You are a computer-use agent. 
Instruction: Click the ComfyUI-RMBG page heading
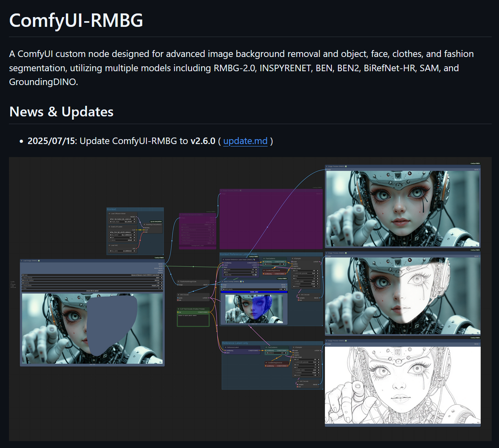pos(76,20)
